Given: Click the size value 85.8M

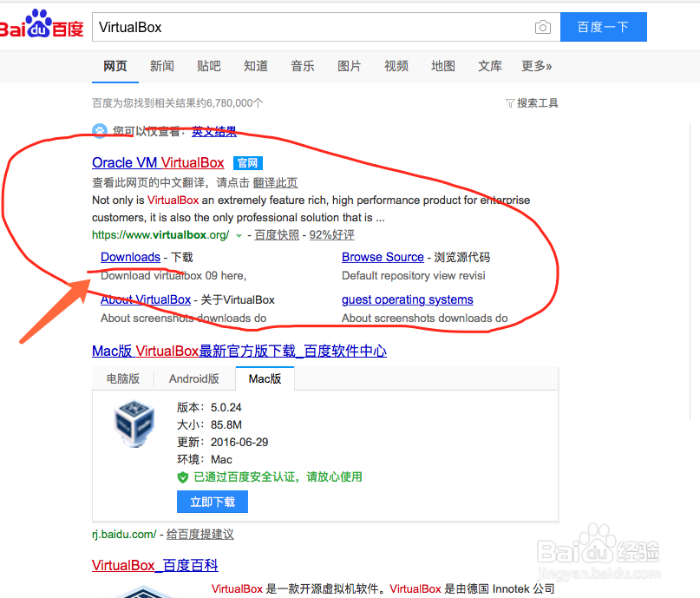Looking at the screenshot, I should [x=226, y=425].
